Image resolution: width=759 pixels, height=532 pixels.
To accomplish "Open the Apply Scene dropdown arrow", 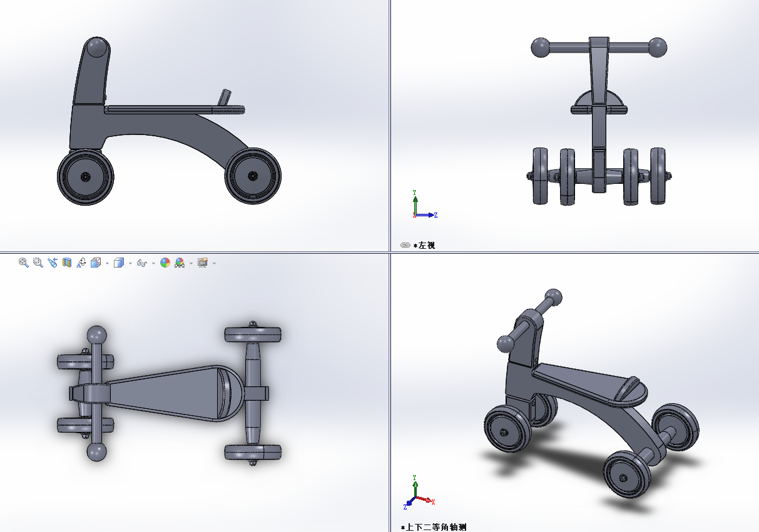I will pos(191,264).
